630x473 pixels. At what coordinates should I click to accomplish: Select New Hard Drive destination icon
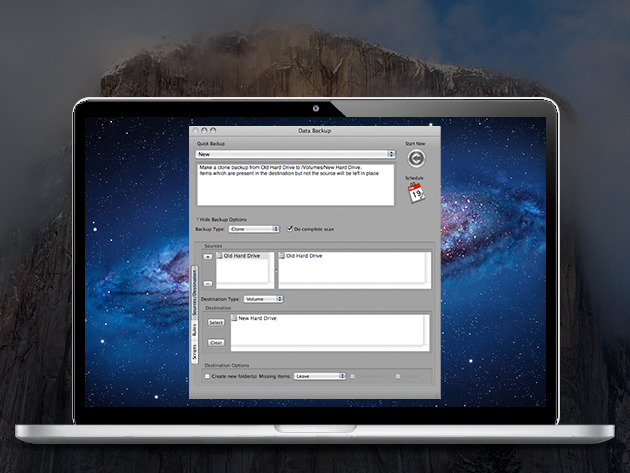pyautogui.click(x=232, y=318)
